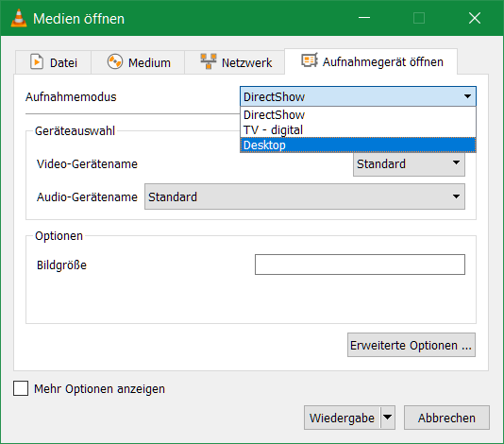
Task: Expand the Wiedergabe button arrow menu
Action: click(x=388, y=418)
